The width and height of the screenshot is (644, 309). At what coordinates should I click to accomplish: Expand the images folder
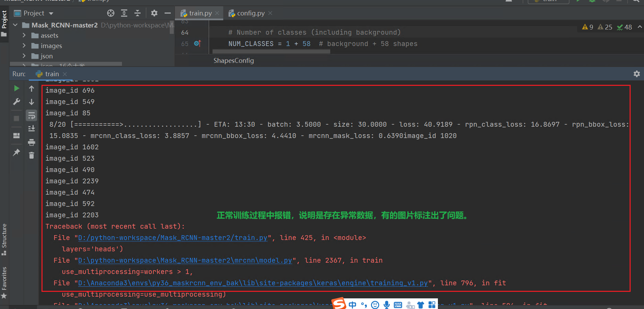[x=24, y=45]
